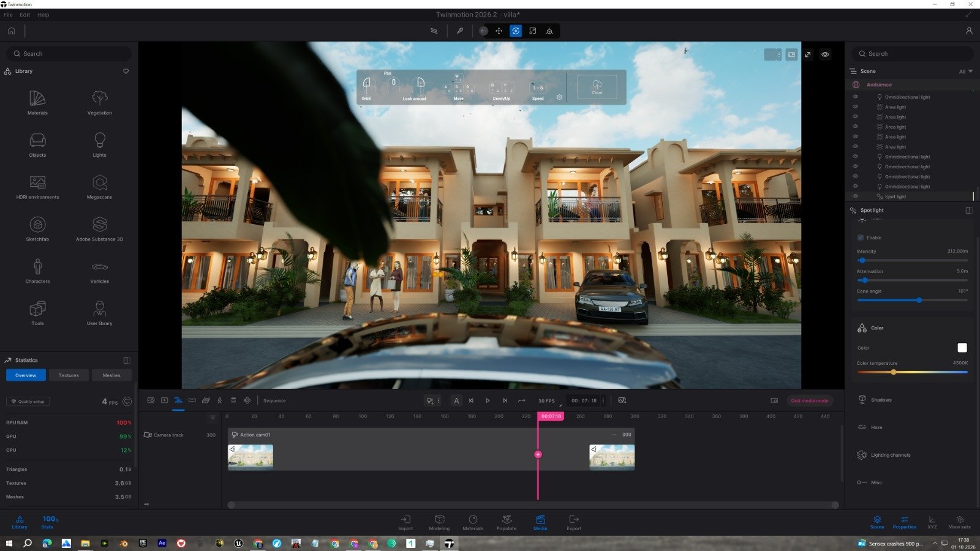Viewport: 980px width, 551px height.
Task: Open HDRI environments in the library
Action: pos(37,187)
